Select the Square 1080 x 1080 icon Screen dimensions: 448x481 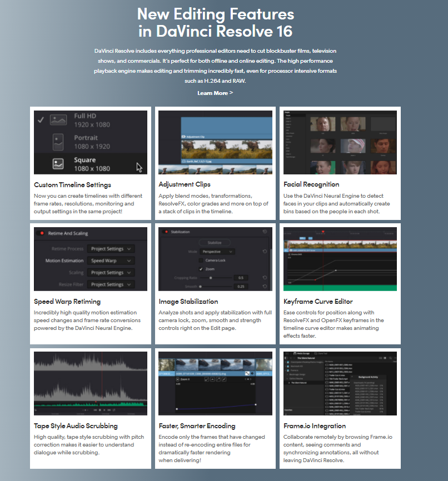tap(58, 164)
